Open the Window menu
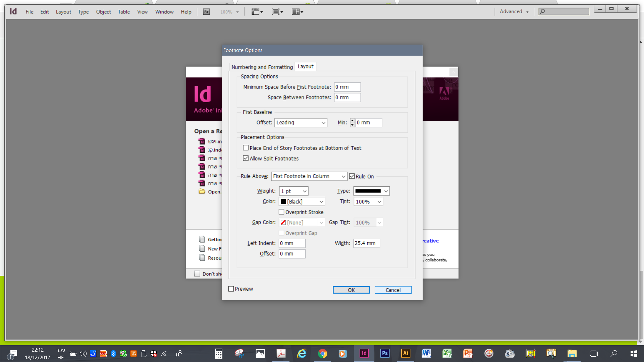The image size is (644, 362). coord(164,12)
